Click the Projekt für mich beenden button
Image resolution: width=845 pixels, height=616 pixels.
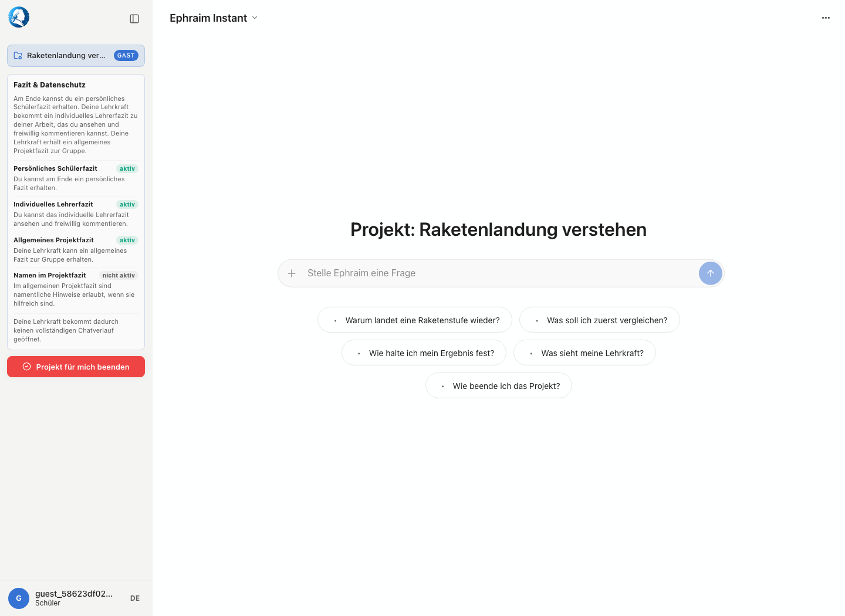(x=76, y=367)
